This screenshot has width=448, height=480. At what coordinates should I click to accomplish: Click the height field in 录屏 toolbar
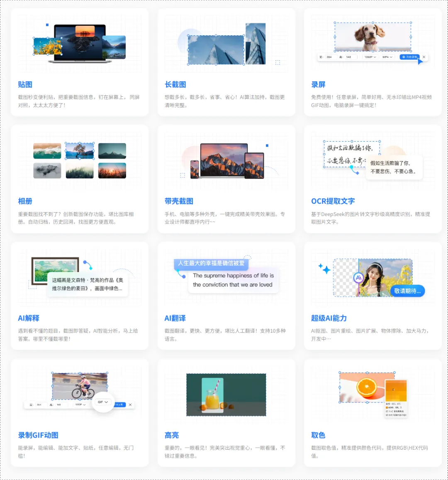coord(351,57)
